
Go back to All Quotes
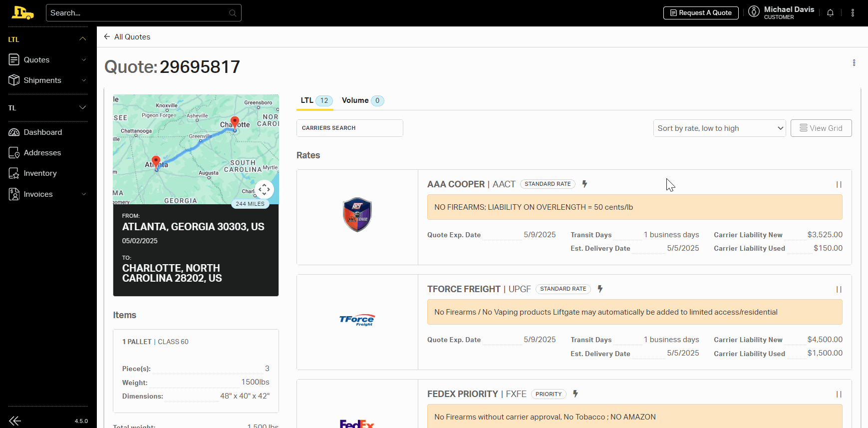tap(127, 37)
